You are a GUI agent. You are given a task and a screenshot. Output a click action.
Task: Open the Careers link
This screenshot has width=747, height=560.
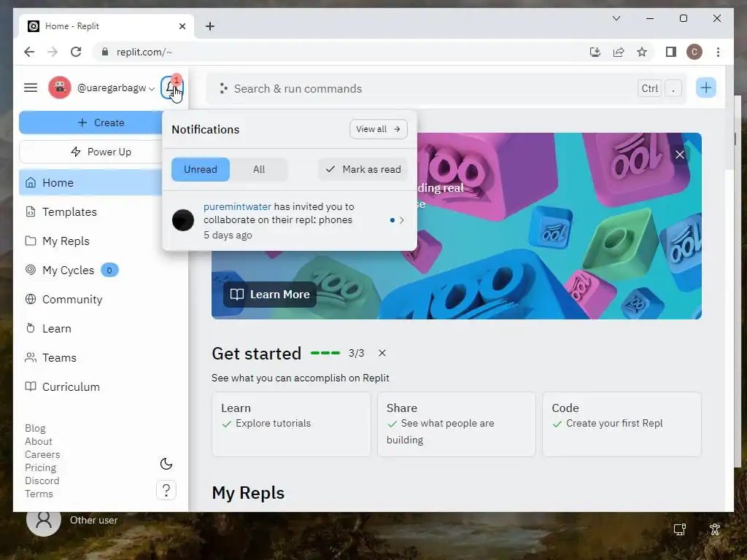(x=42, y=454)
